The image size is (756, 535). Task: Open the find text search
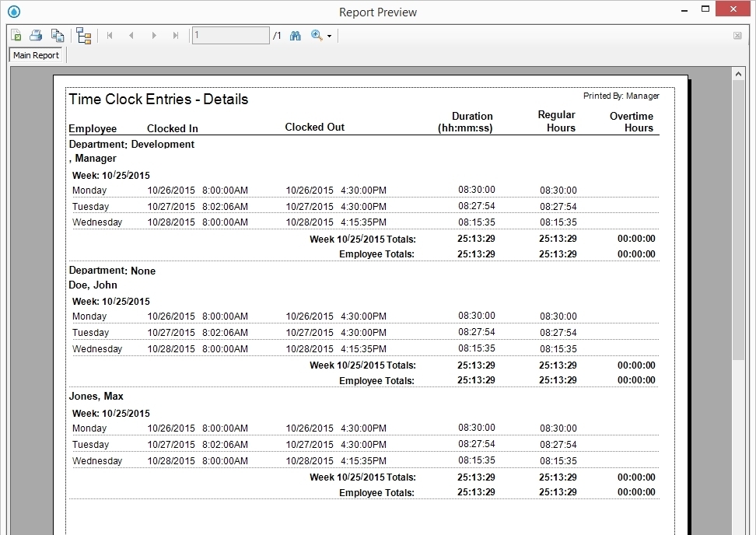pos(295,35)
